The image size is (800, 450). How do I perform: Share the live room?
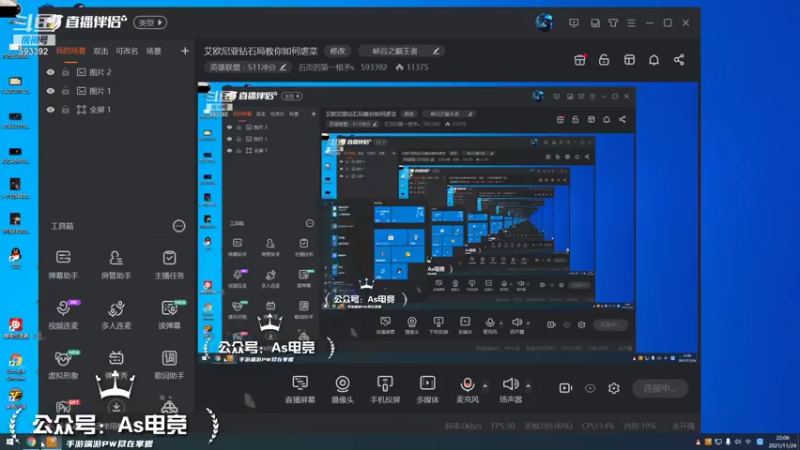click(x=679, y=60)
